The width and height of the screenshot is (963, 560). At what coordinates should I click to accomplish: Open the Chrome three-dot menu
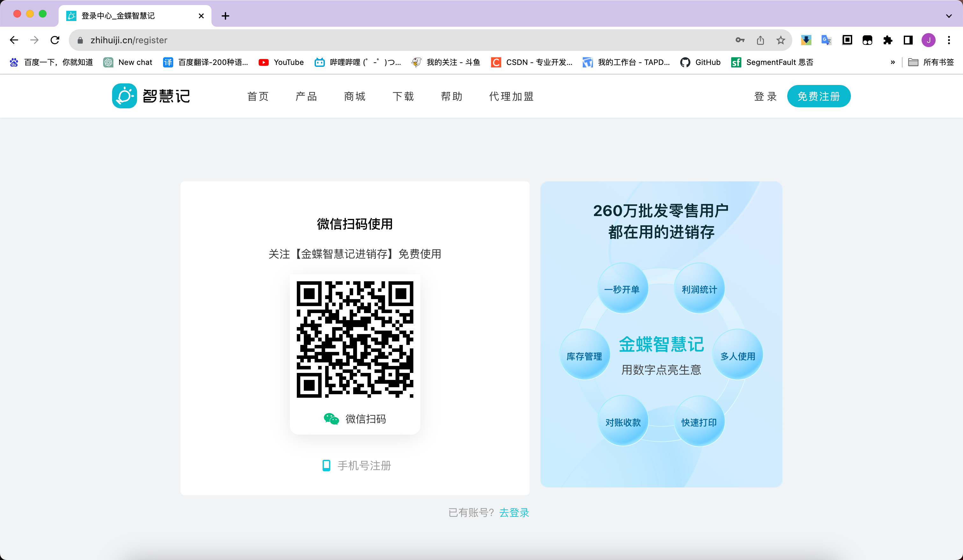tap(949, 40)
